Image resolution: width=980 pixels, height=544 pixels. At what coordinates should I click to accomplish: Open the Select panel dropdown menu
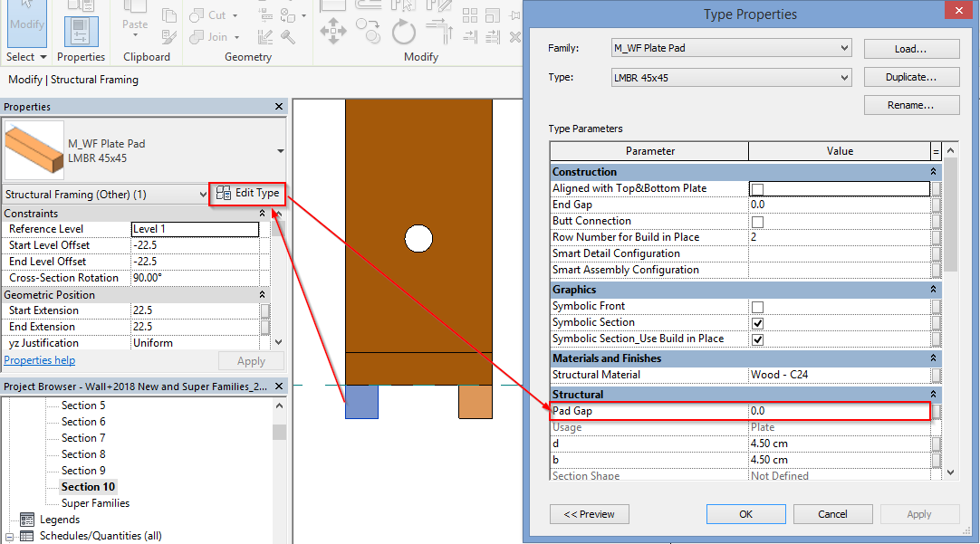point(27,57)
